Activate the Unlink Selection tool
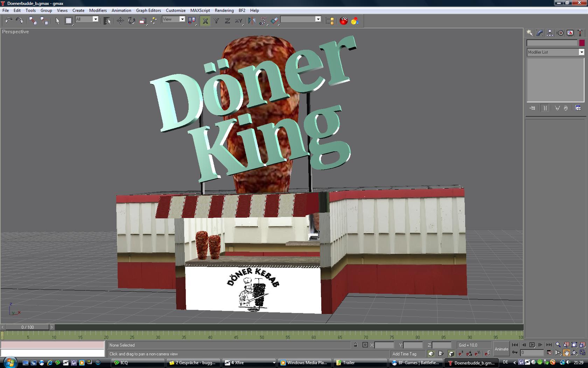The height and width of the screenshot is (368, 588). point(44,21)
